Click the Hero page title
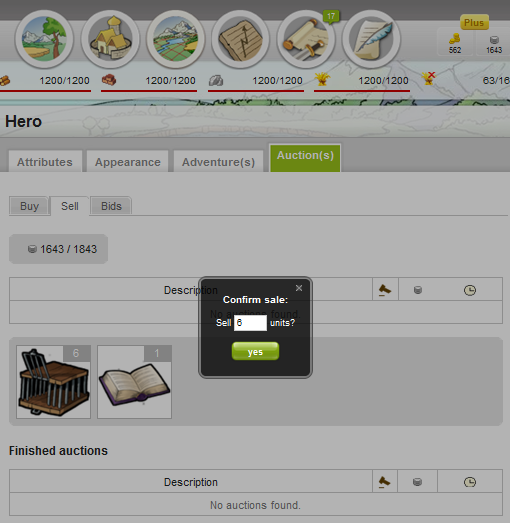This screenshot has width=510, height=523. click(23, 121)
